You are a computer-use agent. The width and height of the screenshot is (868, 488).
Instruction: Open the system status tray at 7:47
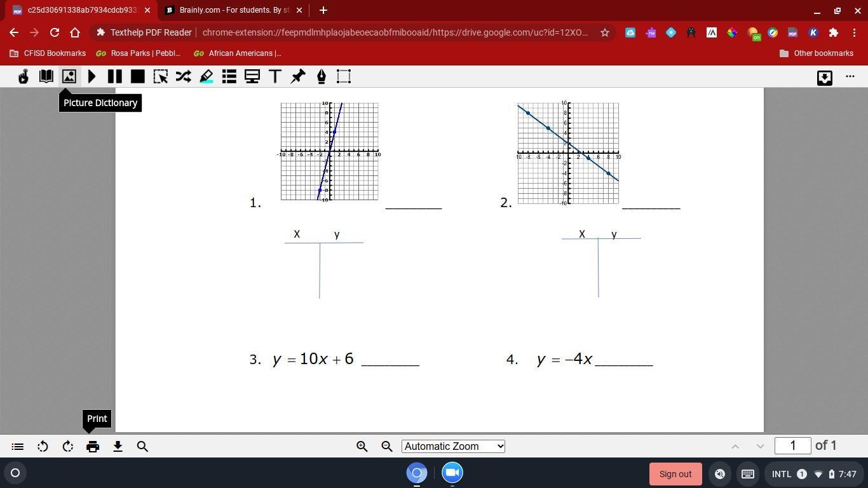815,474
